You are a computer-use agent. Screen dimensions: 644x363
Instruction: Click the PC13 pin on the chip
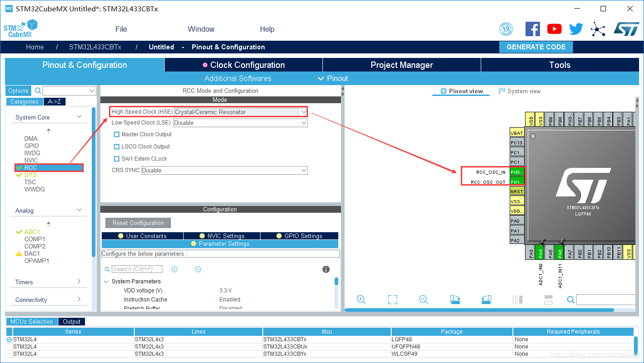(x=517, y=143)
